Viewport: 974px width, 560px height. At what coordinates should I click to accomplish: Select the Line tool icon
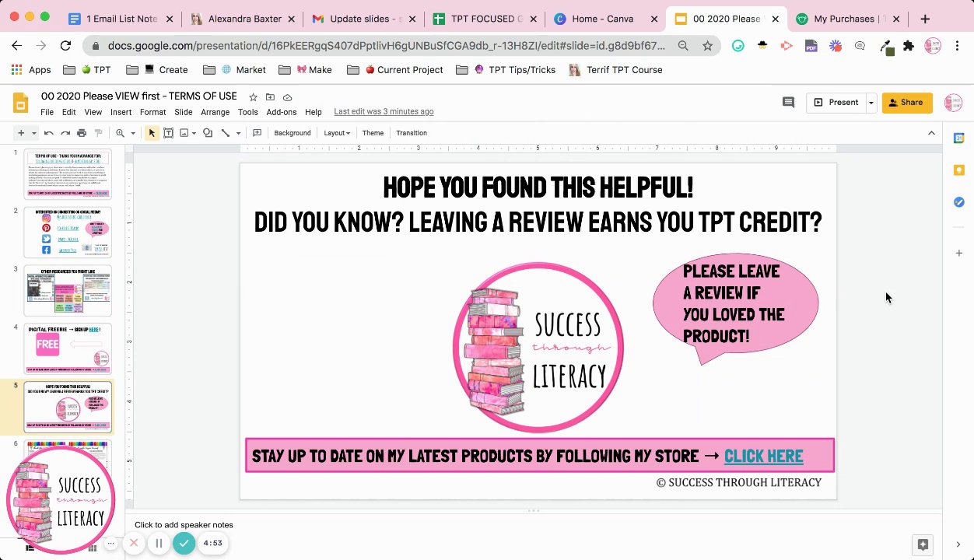pyautogui.click(x=226, y=133)
